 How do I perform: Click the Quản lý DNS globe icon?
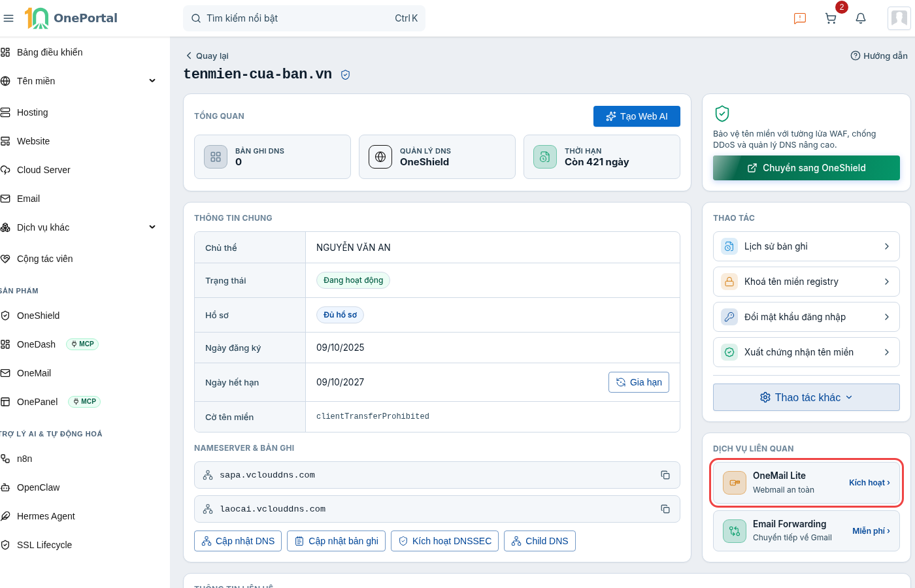pyautogui.click(x=380, y=157)
